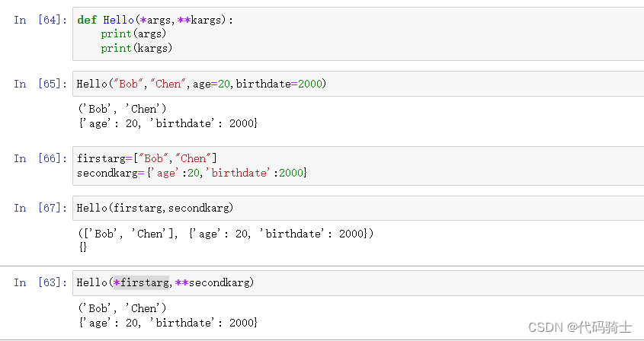Click inside the def Hello code cell

[358, 33]
